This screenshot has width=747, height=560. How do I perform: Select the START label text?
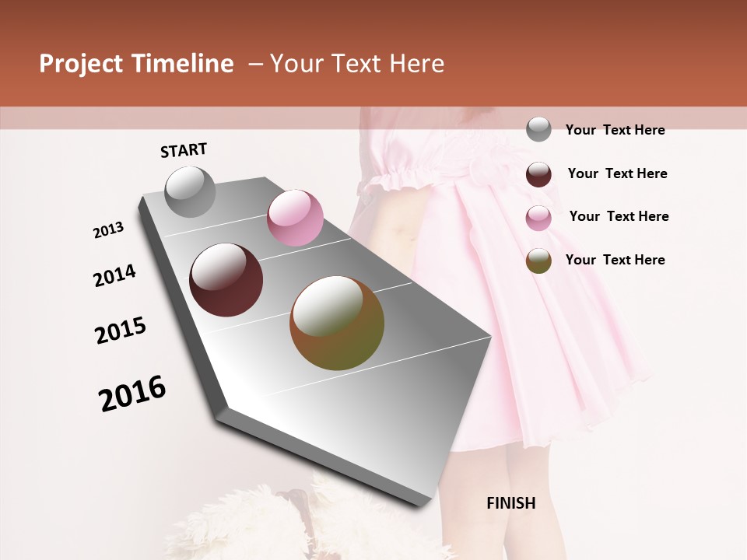(x=183, y=151)
